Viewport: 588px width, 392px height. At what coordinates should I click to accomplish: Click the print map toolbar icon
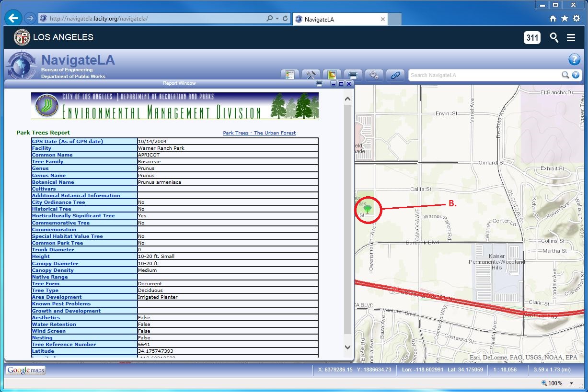353,75
